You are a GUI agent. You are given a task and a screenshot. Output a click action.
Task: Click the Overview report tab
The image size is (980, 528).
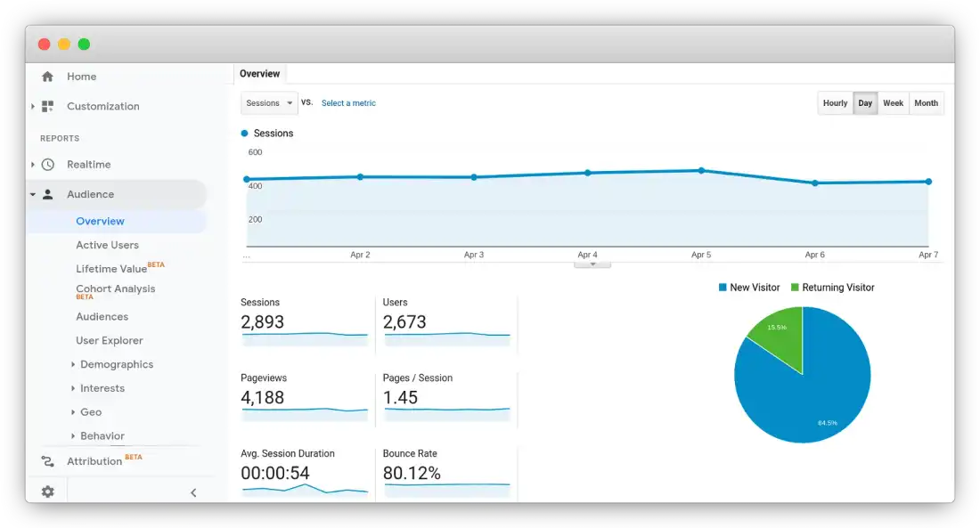click(x=259, y=73)
